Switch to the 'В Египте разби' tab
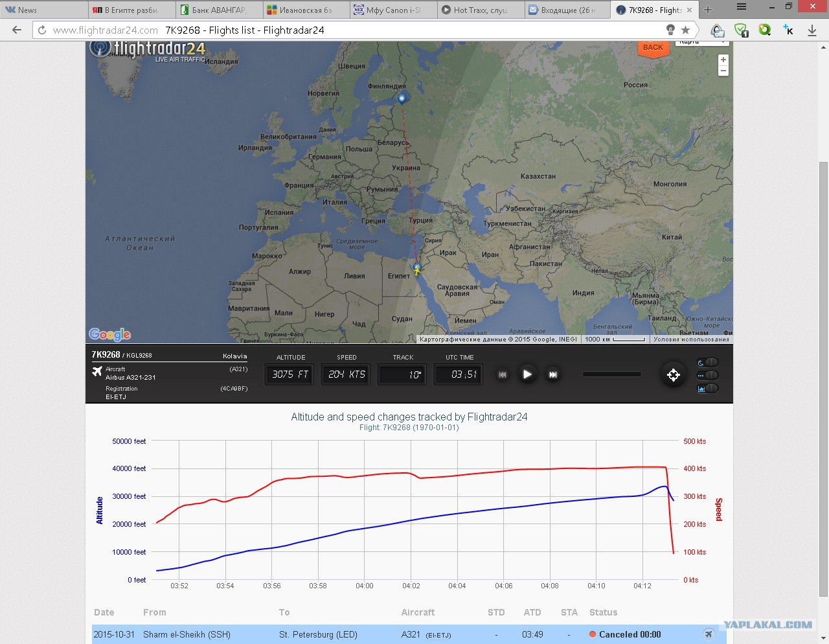829x644 pixels. (131, 10)
